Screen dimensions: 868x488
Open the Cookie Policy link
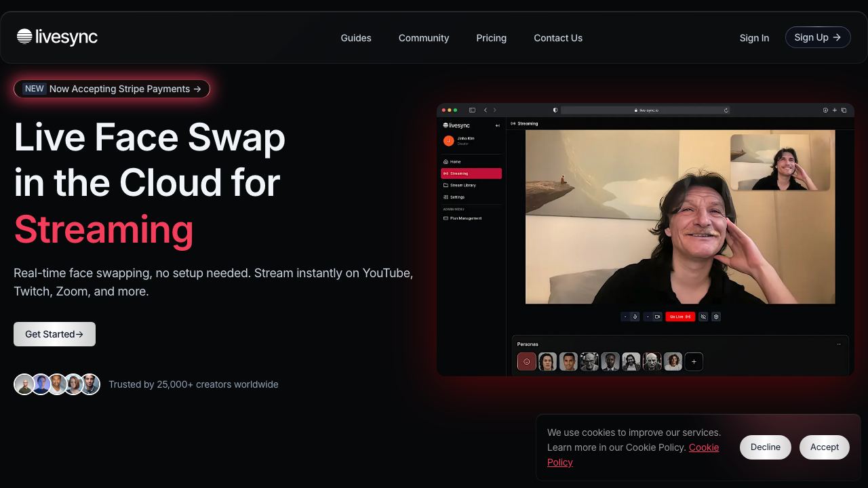click(x=633, y=455)
